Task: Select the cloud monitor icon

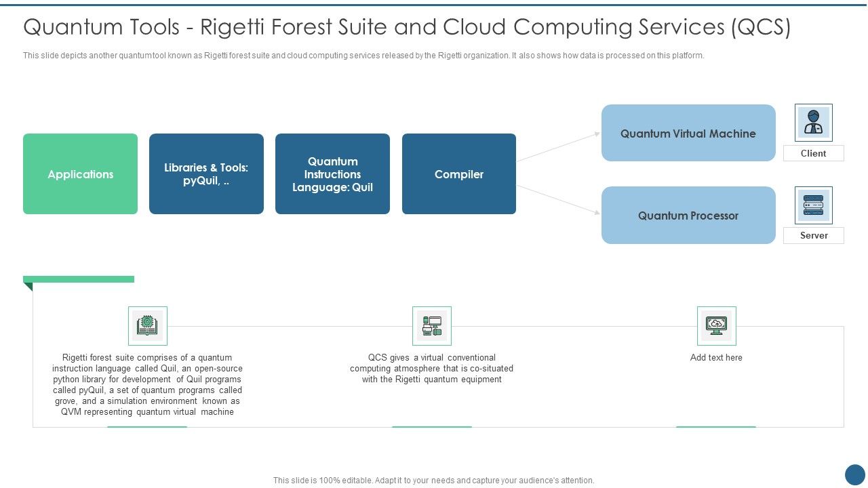Action: (x=717, y=326)
